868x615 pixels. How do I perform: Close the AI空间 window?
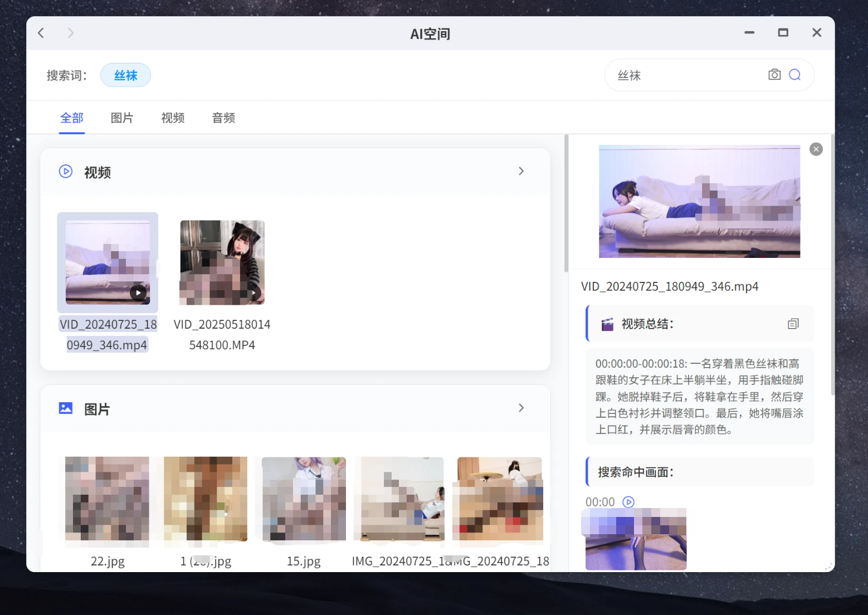coord(817,33)
